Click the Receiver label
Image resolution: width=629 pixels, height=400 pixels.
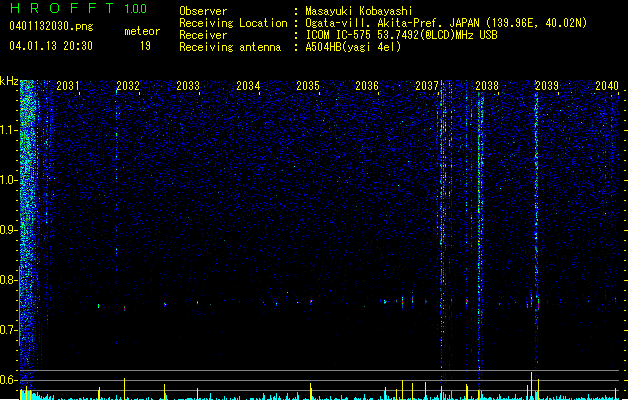203,35
